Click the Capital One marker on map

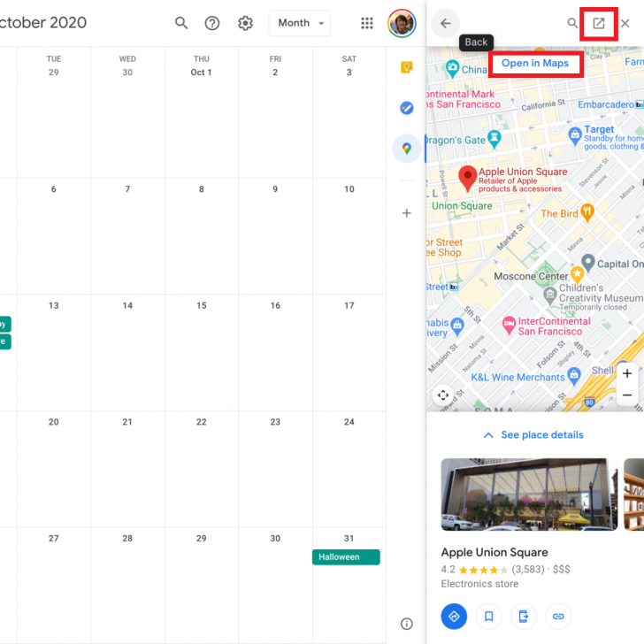click(x=588, y=263)
